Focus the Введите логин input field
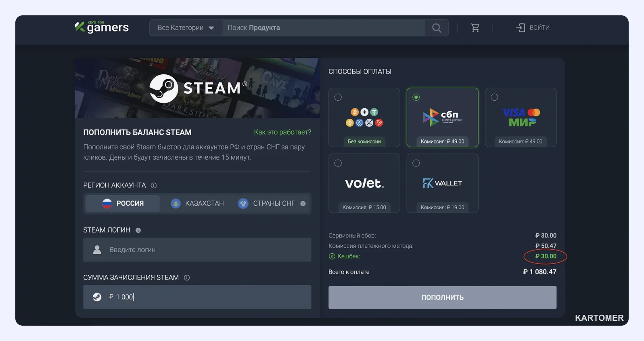644x341 pixels. (x=197, y=250)
